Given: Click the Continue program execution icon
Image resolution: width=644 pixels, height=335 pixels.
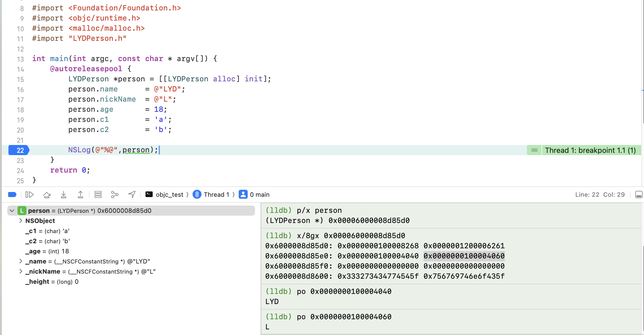Looking at the screenshot, I should click(x=30, y=195).
